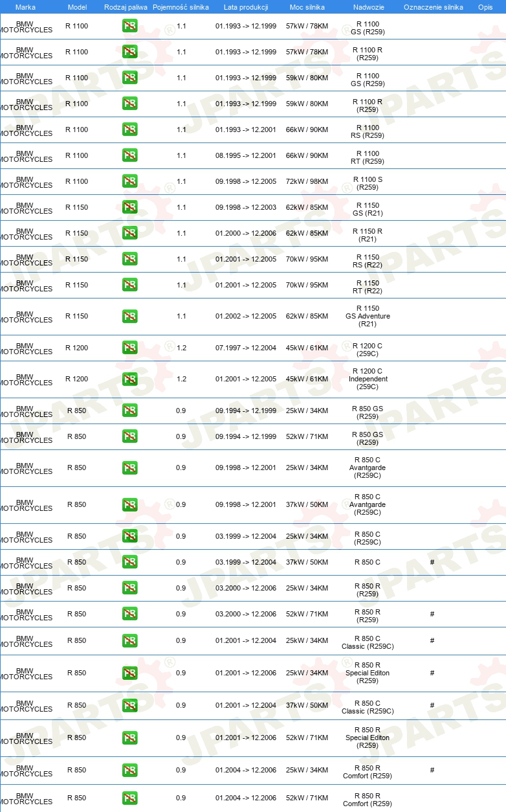Image resolution: width=506 pixels, height=812 pixels.
Task: Click body name R 1150 RS (R22)
Action: coord(368,261)
